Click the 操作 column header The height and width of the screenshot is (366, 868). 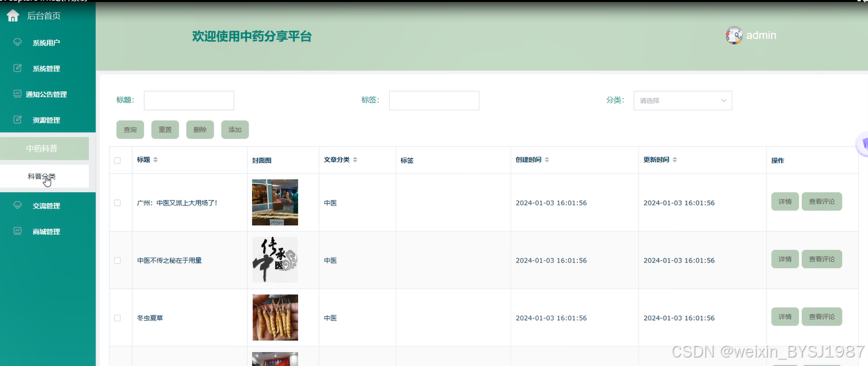(x=778, y=161)
